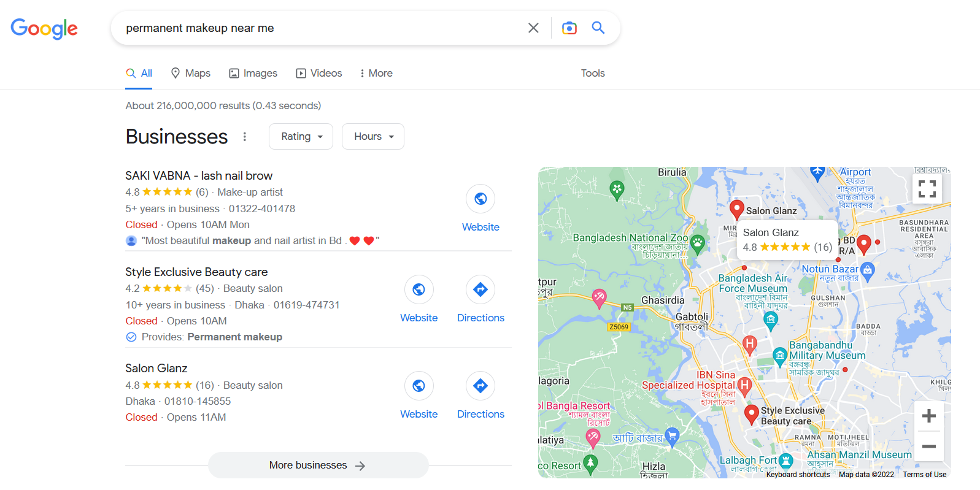Open the Videos results tab
The height and width of the screenshot is (490, 980).
pos(319,73)
